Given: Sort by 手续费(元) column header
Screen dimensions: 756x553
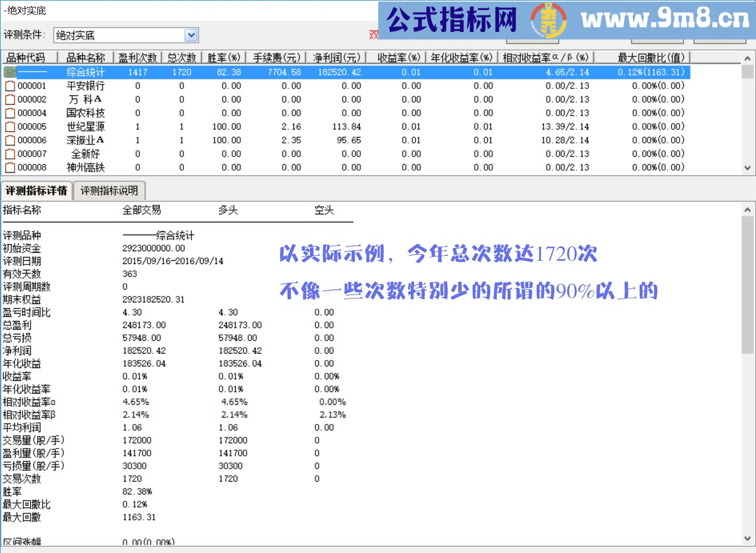Looking at the screenshot, I should 276,58.
